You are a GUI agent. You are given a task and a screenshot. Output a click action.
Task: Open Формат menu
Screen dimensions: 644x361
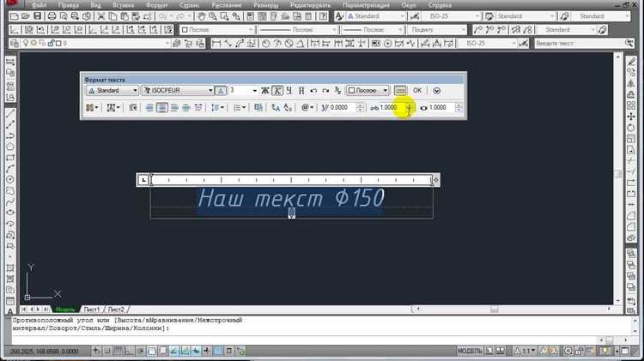pyautogui.click(x=156, y=5)
